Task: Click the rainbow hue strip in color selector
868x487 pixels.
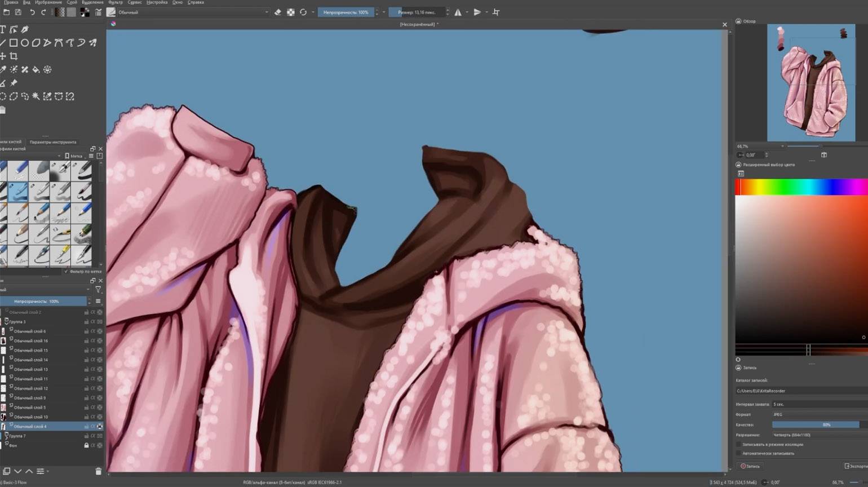Action: pyautogui.click(x=801, y=188)
